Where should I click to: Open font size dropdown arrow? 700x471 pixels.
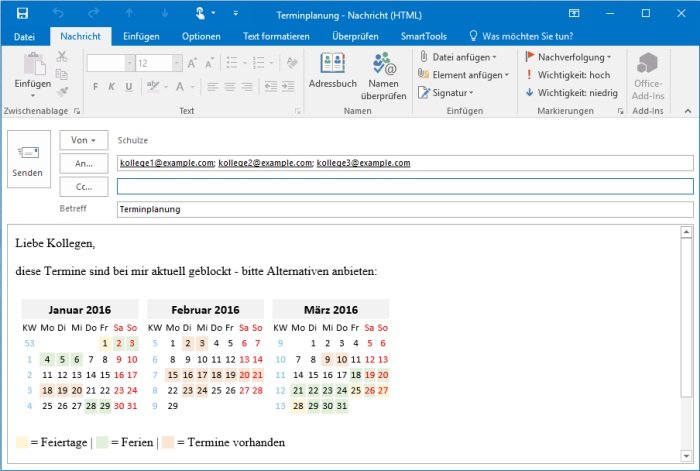[177, 63]
